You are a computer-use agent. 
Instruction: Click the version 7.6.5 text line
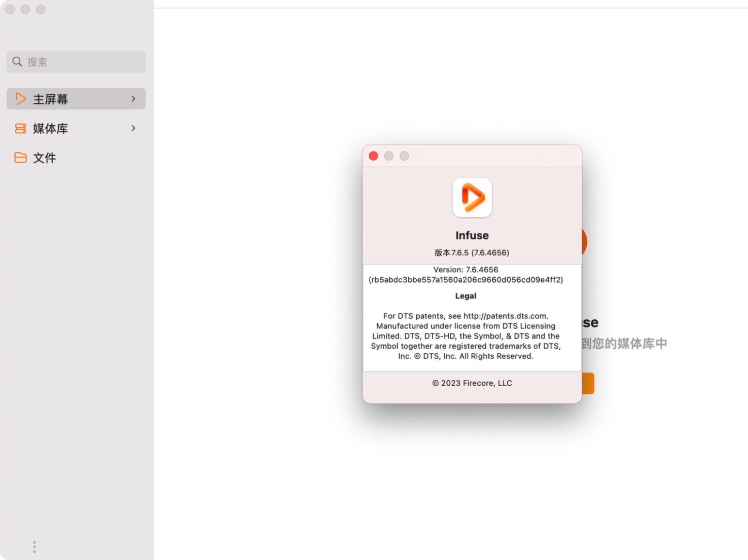(x=472, y=252)
